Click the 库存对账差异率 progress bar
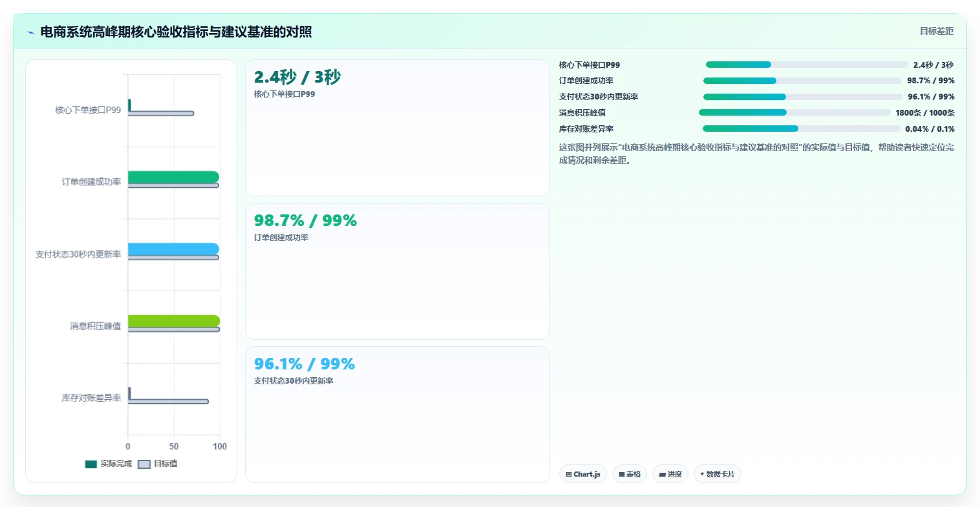Viewport: 980px width, 507px height. click(x=802, y=129)
